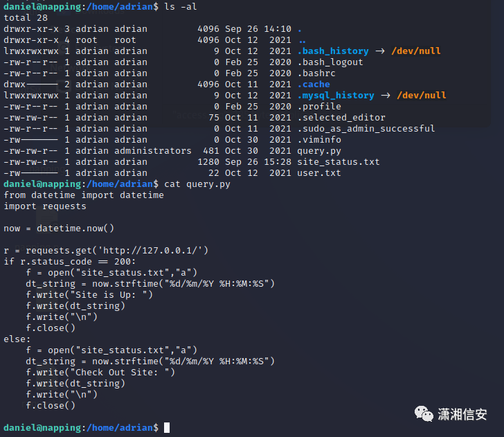Click the 潇湘信安 watermark text
Screen dimensions: 504x437
pos(462,414)
